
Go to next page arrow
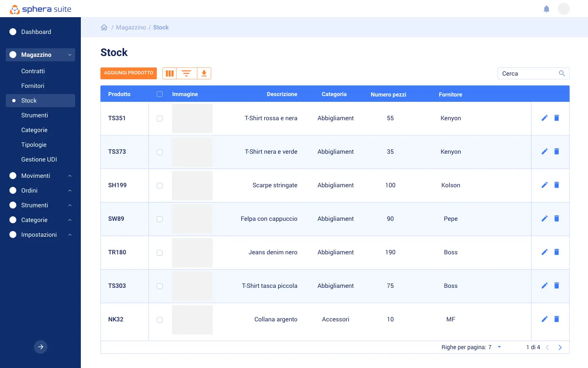click(560, 348)
